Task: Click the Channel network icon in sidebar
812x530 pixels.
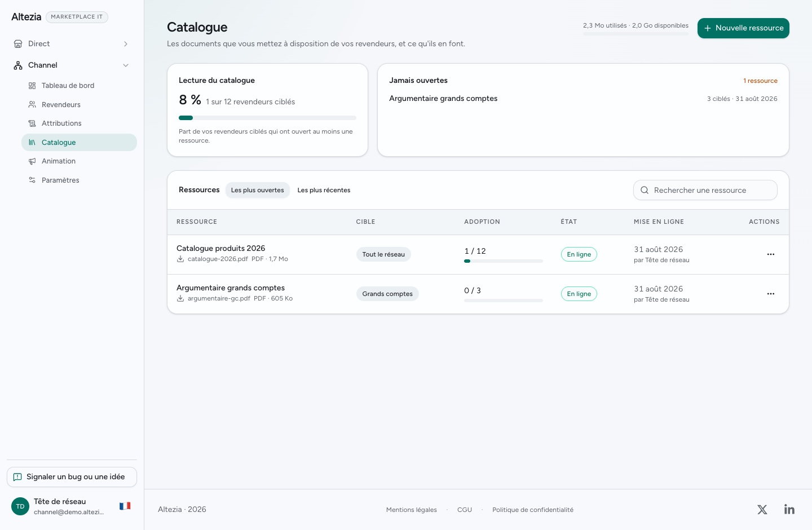Action: pos(18,65)
